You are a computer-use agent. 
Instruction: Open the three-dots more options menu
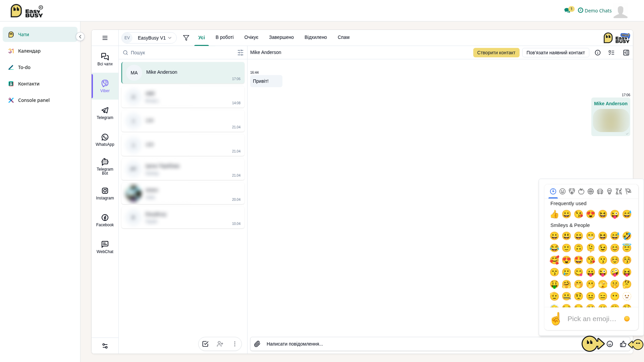tap(235, 344)
